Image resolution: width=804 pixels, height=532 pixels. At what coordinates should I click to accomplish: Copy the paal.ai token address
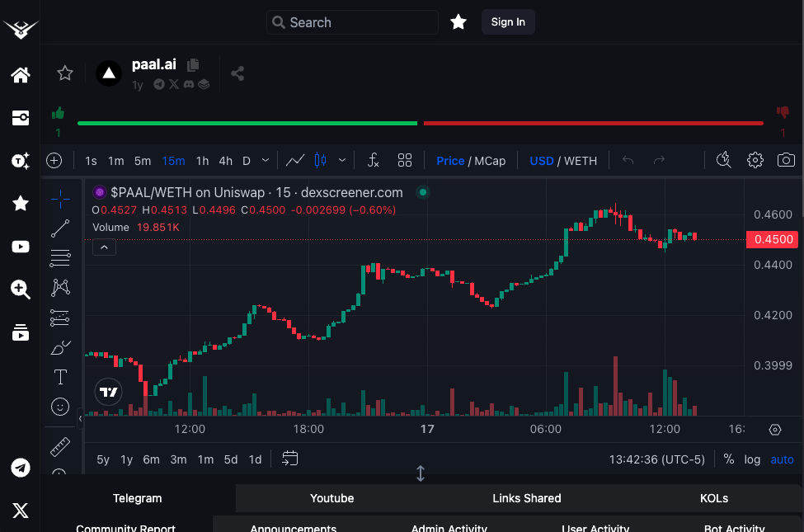193,64
